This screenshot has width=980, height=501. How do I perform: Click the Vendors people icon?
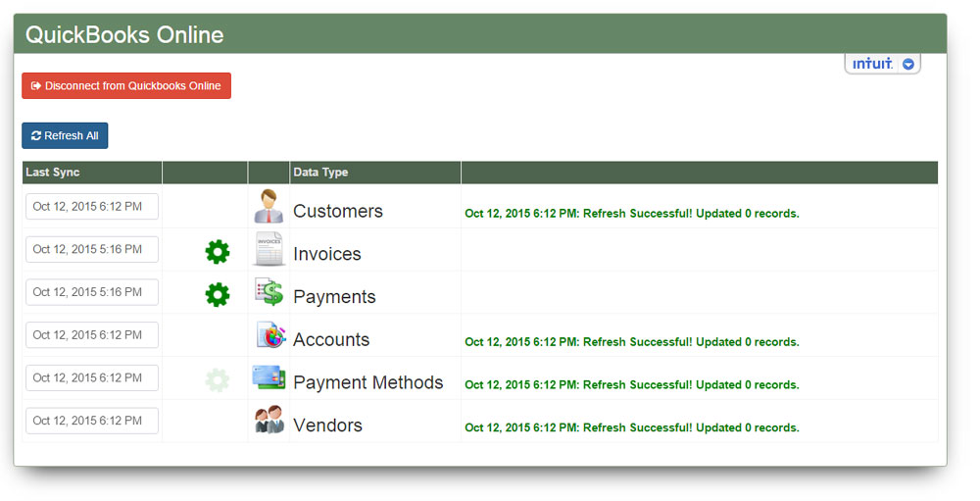click(x=269, y=421)
